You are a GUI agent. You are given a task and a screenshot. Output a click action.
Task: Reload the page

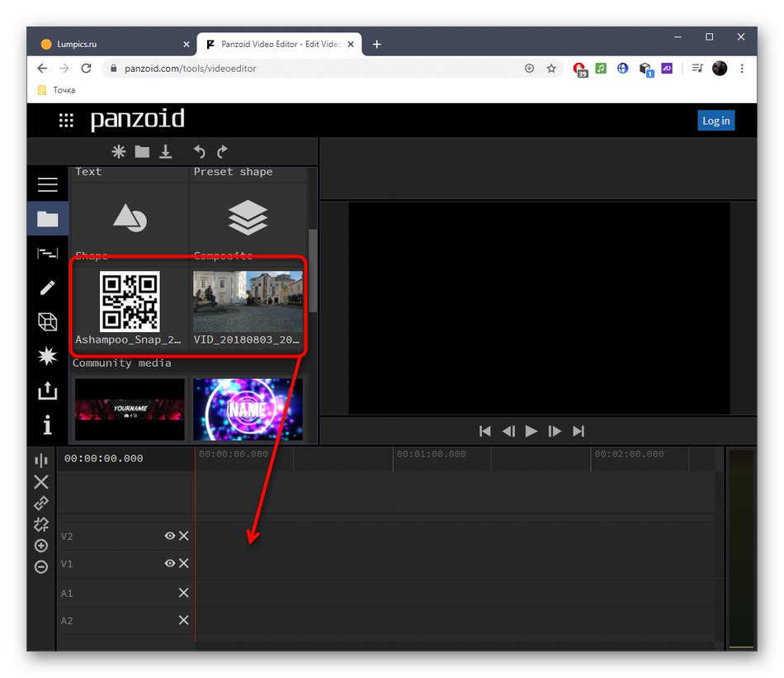point(86,68)
